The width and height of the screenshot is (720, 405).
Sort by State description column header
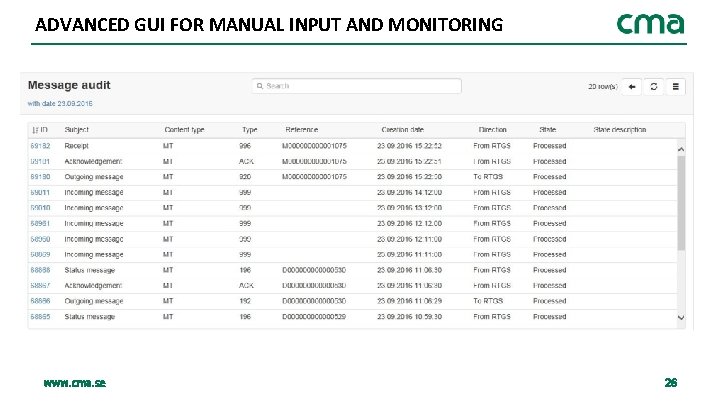pyautogui.click(x=620, y=130)
